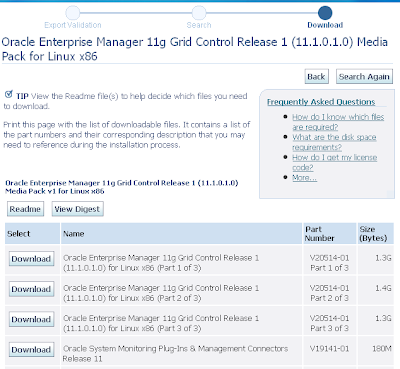Click the Part 2 of 3 product name
400x369 pixels.
point(161,293)
